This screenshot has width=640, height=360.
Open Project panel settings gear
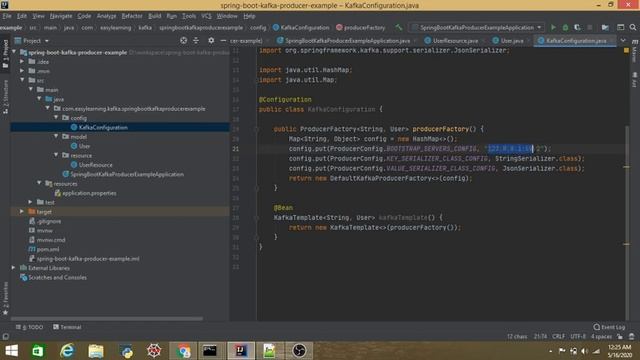click(x=211, y=40)
